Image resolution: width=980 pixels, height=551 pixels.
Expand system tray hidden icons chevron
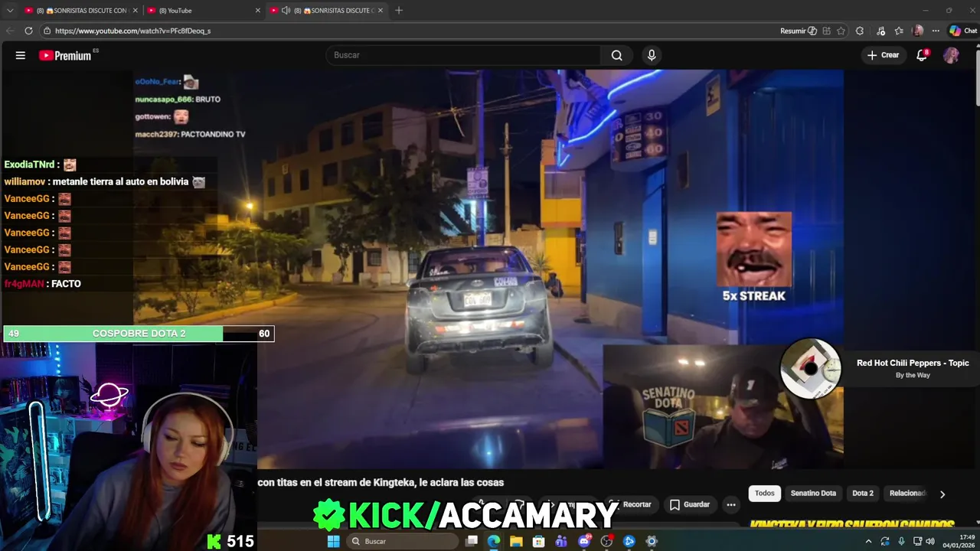868,541
